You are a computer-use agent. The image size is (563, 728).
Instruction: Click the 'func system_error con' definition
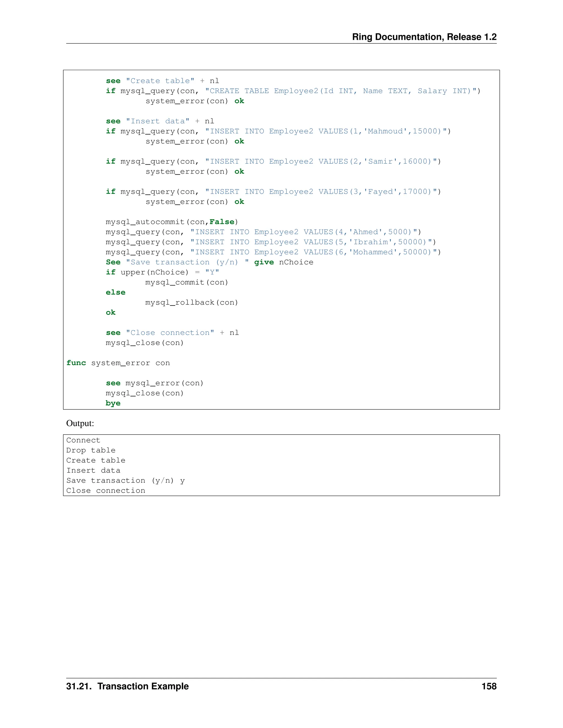[x=118, y=363]
